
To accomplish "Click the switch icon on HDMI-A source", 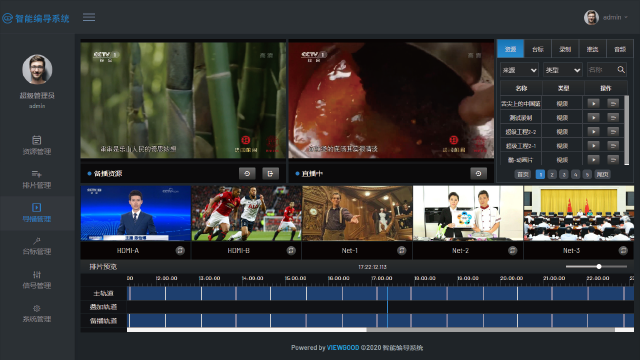I will [180, 250].
